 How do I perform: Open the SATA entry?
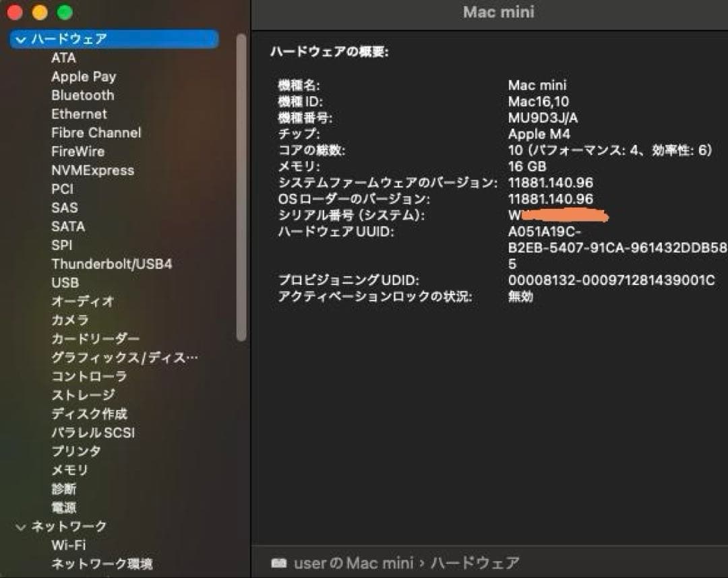(68, 226)
